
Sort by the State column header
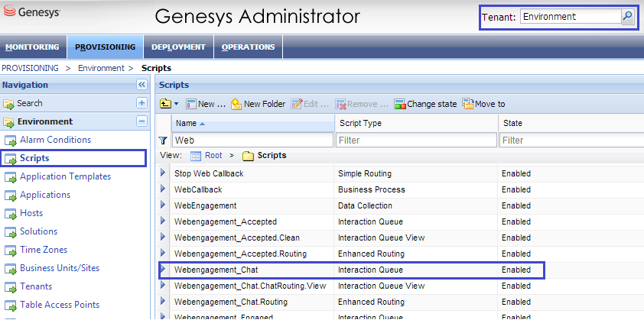(x=571, y=123)
